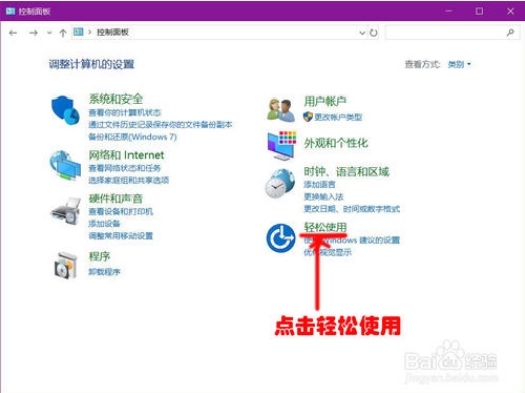525x393 pixels.
Task: Open the Network and Internet globe icon
Action: pyautogui.click(x=65, y=165)
